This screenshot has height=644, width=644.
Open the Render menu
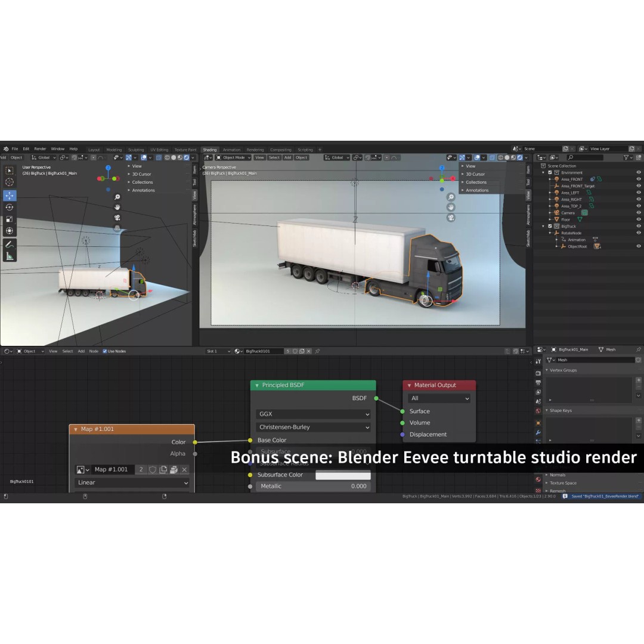pyautogui.click(x=41, y=149)
